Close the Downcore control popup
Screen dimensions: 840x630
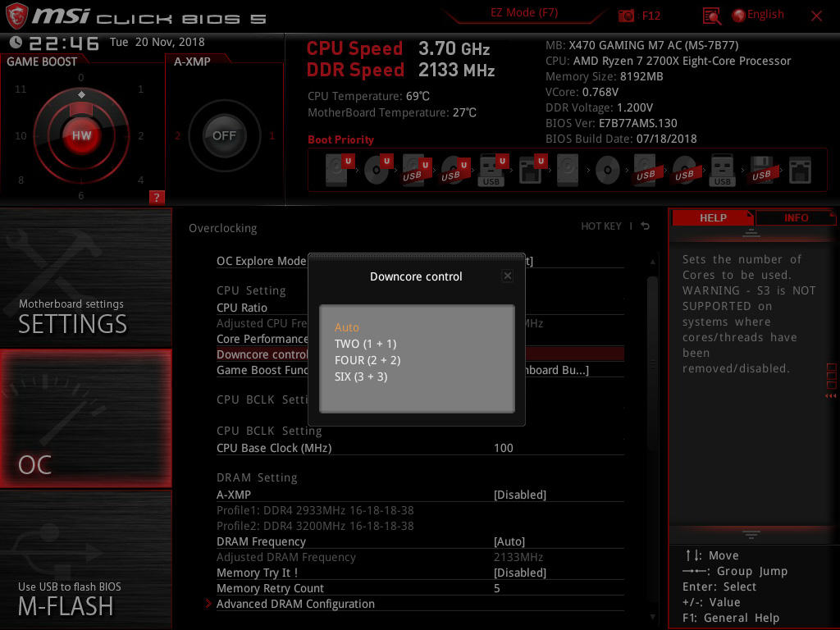(x=507, y=276)
